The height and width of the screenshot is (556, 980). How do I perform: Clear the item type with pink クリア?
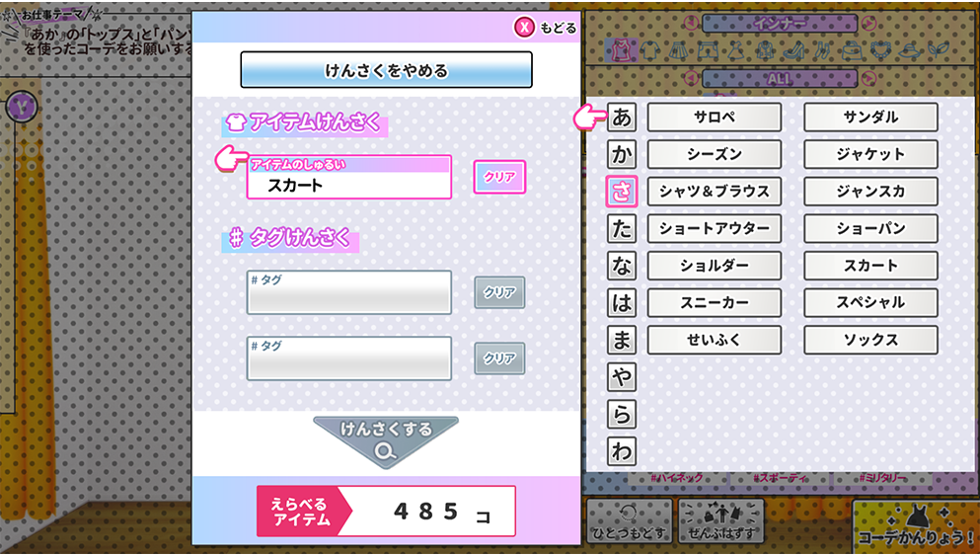499,177
